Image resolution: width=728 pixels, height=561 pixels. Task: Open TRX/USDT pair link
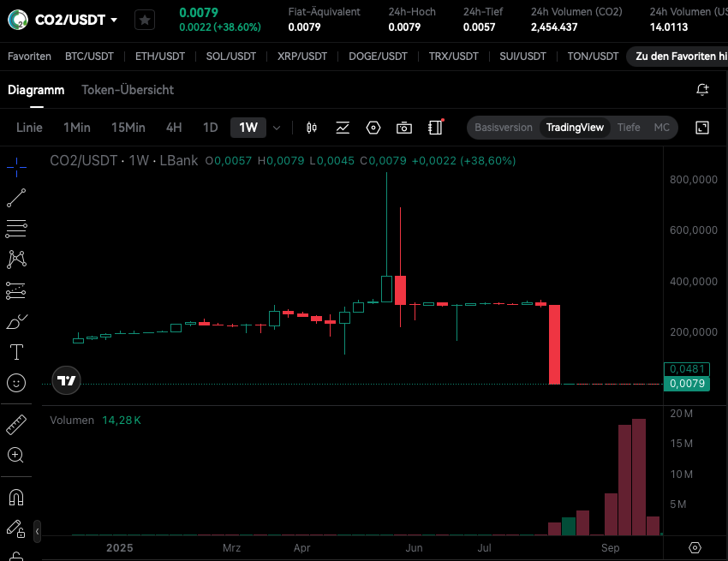pos(454,57)
